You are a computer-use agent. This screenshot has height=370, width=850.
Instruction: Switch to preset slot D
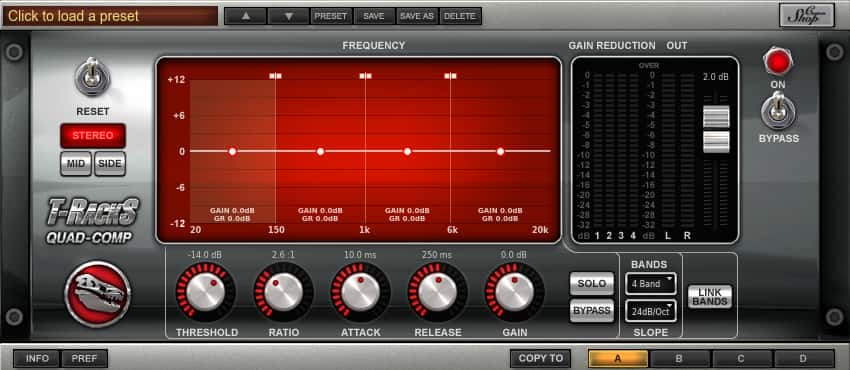tap(803, 358)
